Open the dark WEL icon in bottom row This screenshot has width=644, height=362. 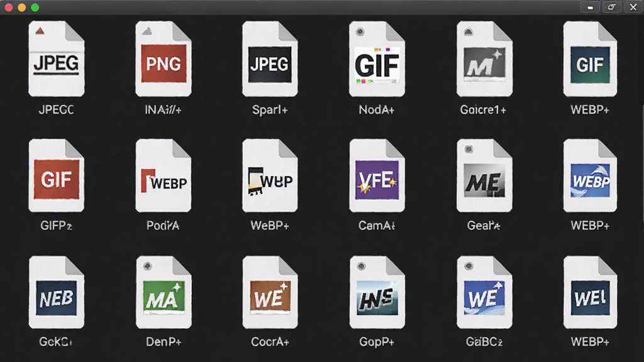590,292
